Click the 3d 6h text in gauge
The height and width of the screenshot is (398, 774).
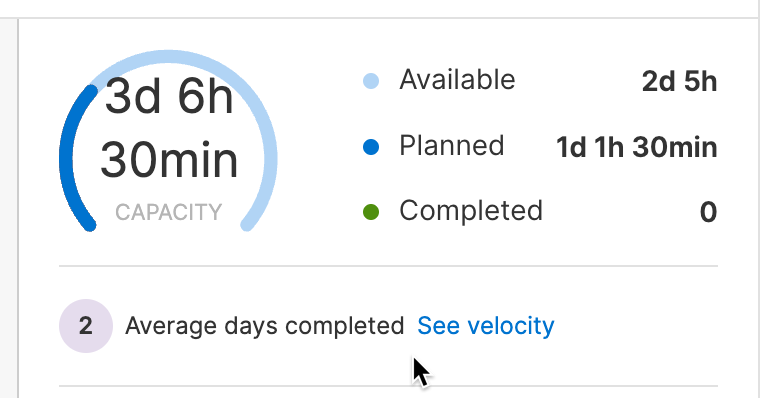tap(169, 96)
